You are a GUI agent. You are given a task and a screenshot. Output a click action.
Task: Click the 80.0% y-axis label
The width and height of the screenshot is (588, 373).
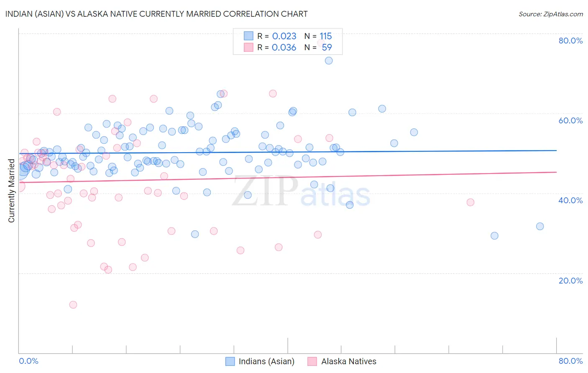570,41
